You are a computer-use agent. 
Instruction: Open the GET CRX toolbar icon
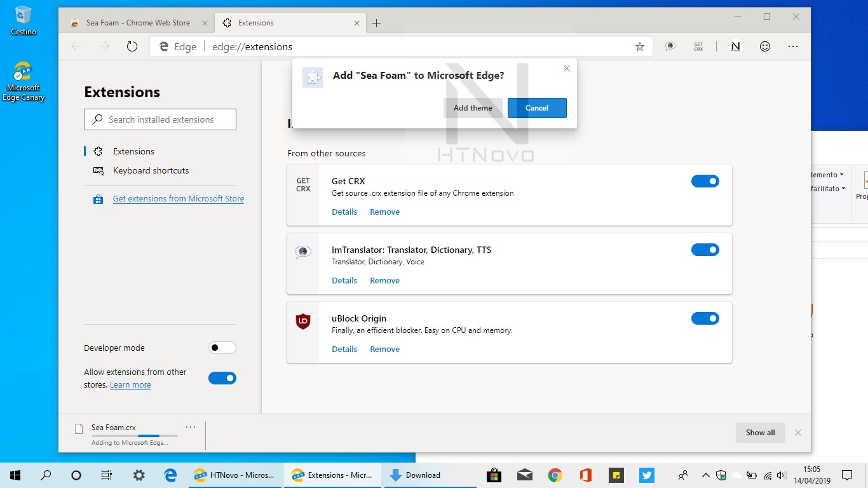click(x=698, y=46)
